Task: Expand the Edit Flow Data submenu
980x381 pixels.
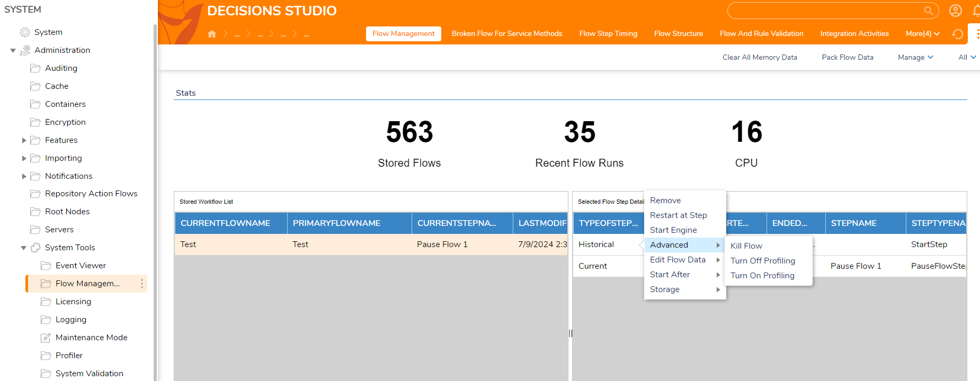Action: pos(685,260)
